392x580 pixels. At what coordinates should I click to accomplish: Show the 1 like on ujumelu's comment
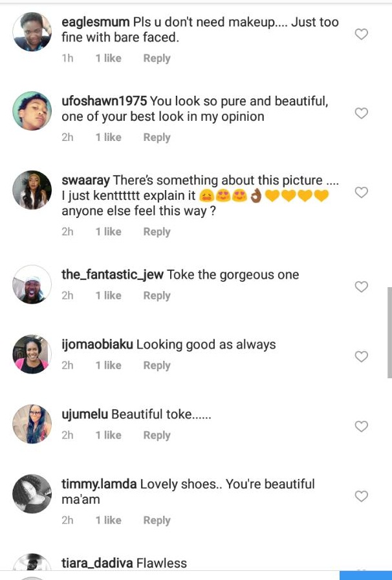[x=108, y=435]
